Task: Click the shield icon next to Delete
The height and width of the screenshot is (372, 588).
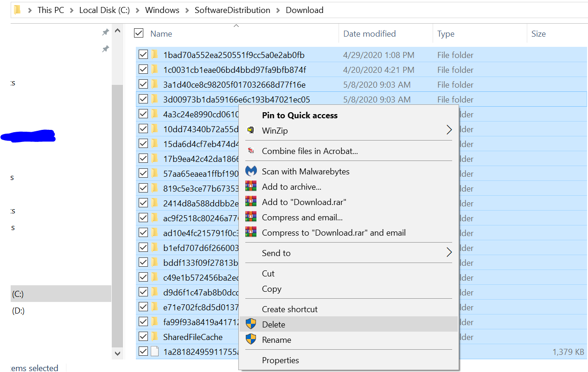Action: [251, 324]
